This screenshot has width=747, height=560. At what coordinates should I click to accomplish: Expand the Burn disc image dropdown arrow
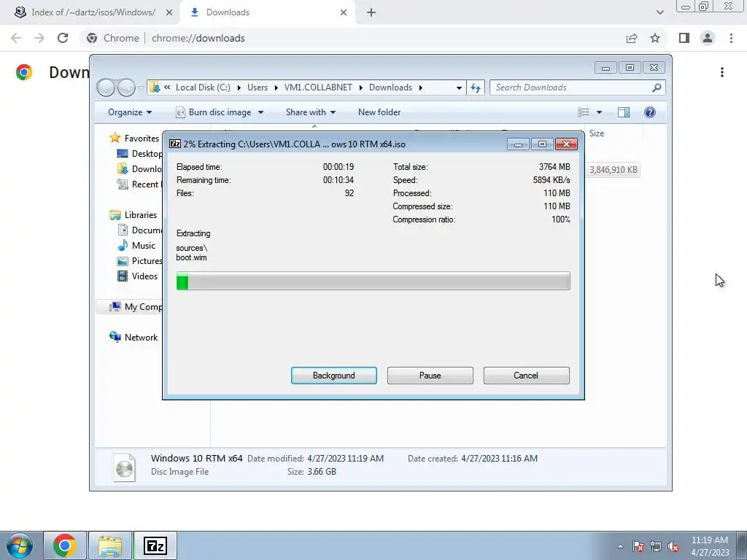(x=260, y=112)
